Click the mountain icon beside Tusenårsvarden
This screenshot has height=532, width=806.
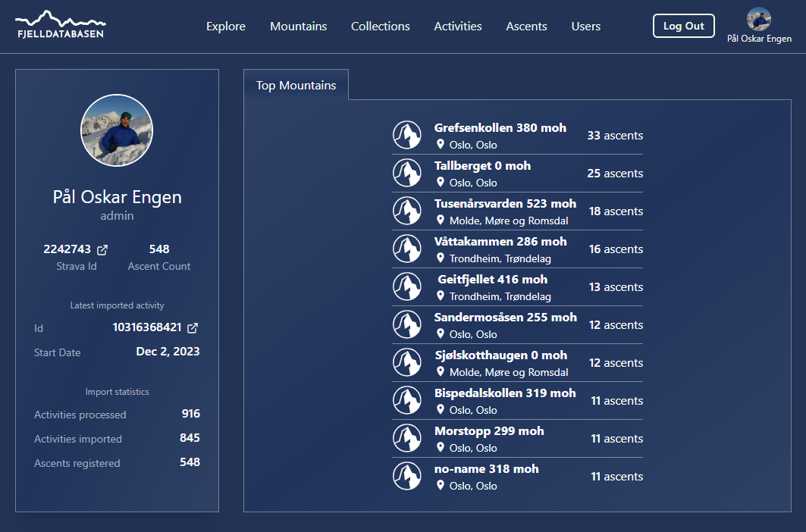(407, 211)
